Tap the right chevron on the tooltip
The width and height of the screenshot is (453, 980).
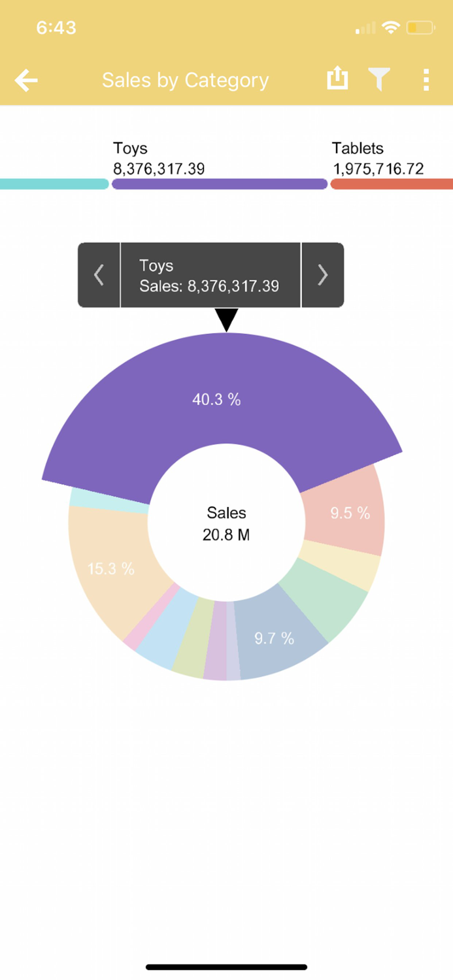[322, 274]
